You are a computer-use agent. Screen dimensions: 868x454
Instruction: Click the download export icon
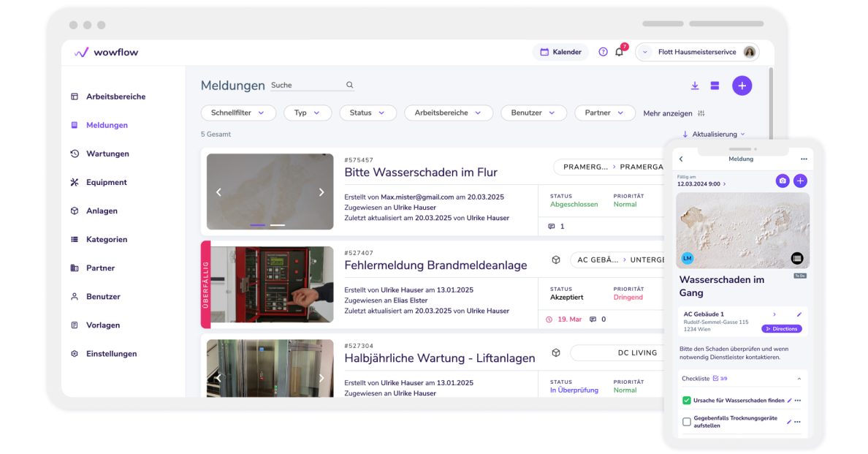click(694, 86)
